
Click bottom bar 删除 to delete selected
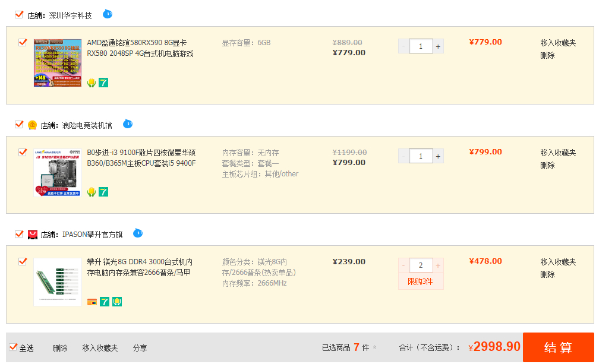[x=60, y=348]
